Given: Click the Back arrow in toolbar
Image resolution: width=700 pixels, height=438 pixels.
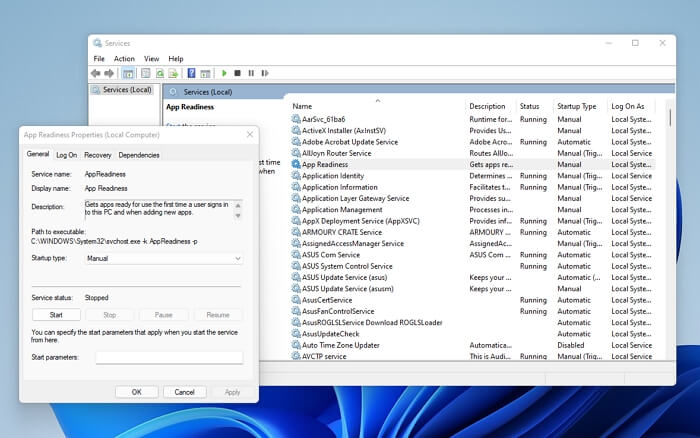Looking at the screenshot, I should click(x=96, y=73).
